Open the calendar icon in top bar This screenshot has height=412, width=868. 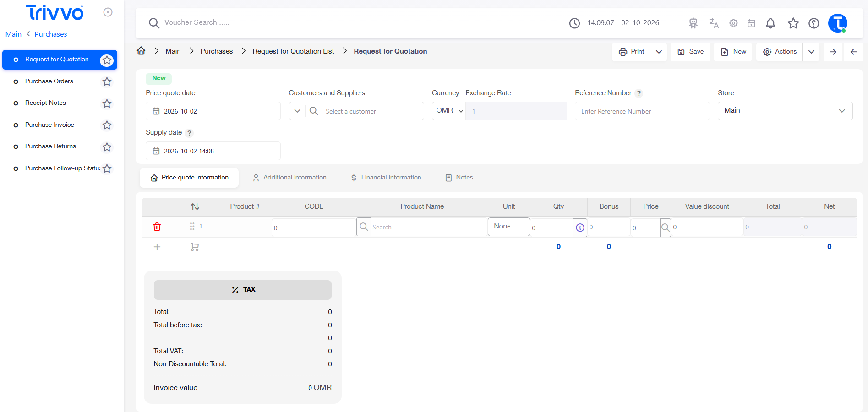[x=751, y=23]
